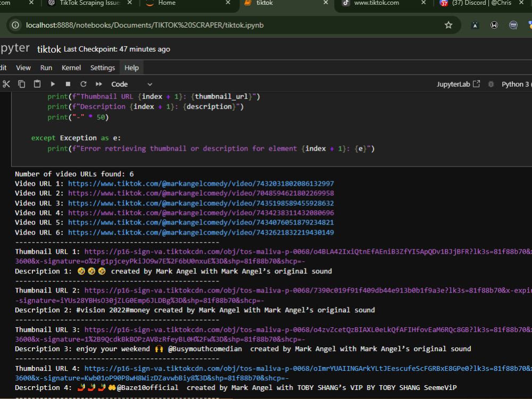The image size is (532, 399).
Task: Click the tiktok notebook title
Action: tap(49, 49)
